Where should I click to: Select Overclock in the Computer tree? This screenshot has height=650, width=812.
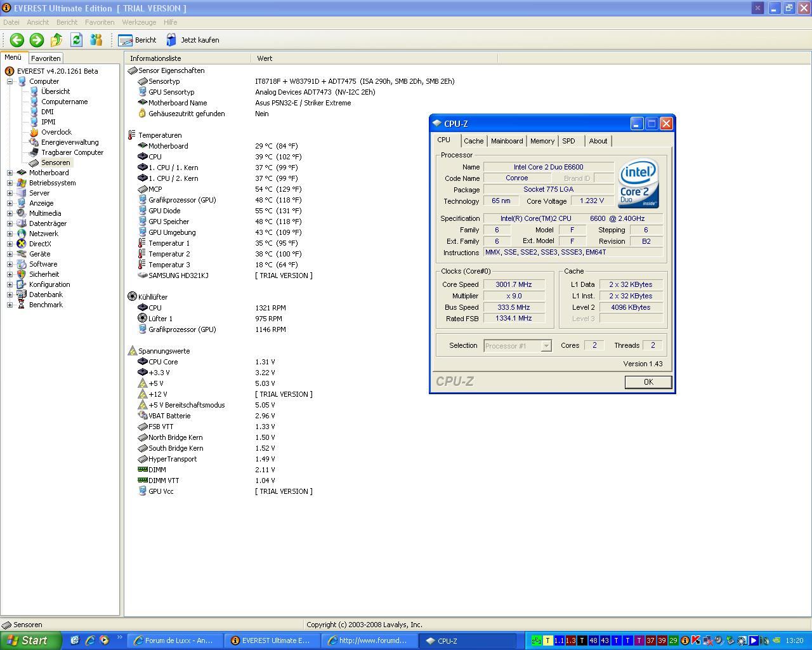point(56,132)
